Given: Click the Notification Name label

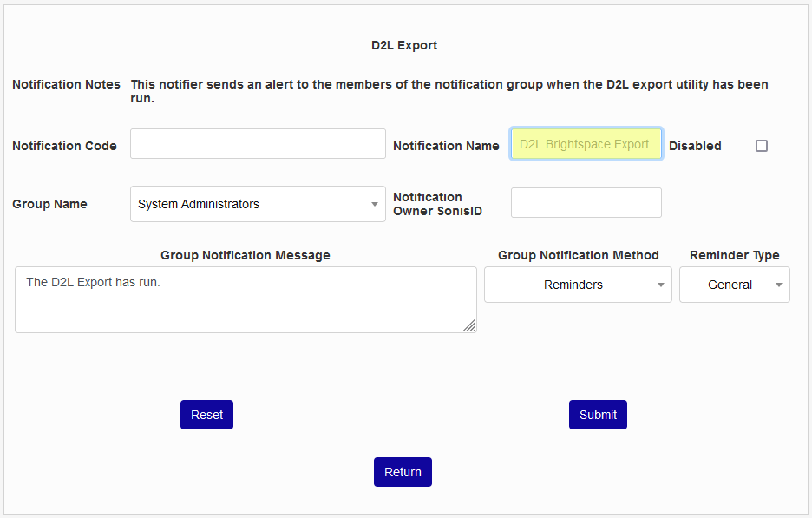Looking at the screenshot, I should coord(446,146).
